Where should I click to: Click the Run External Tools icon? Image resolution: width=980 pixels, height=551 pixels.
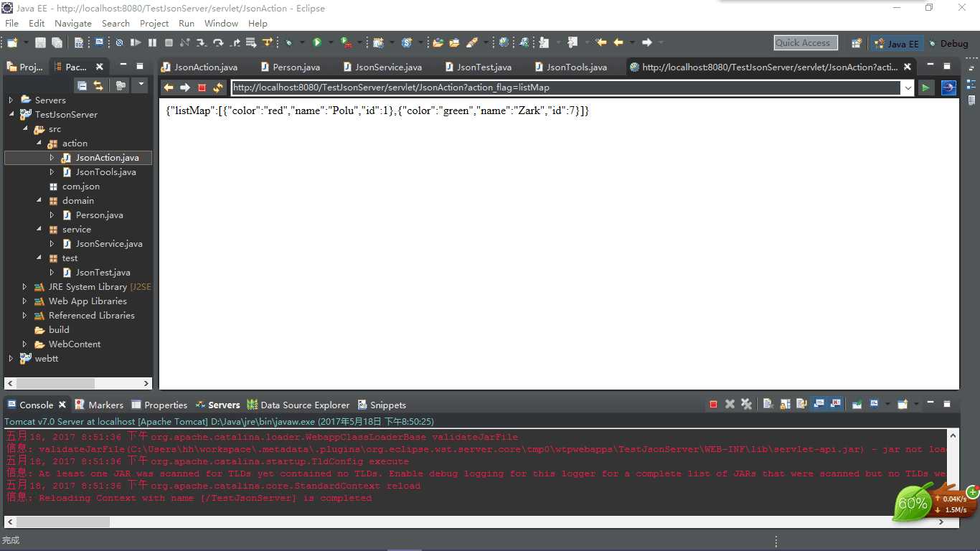346,43
